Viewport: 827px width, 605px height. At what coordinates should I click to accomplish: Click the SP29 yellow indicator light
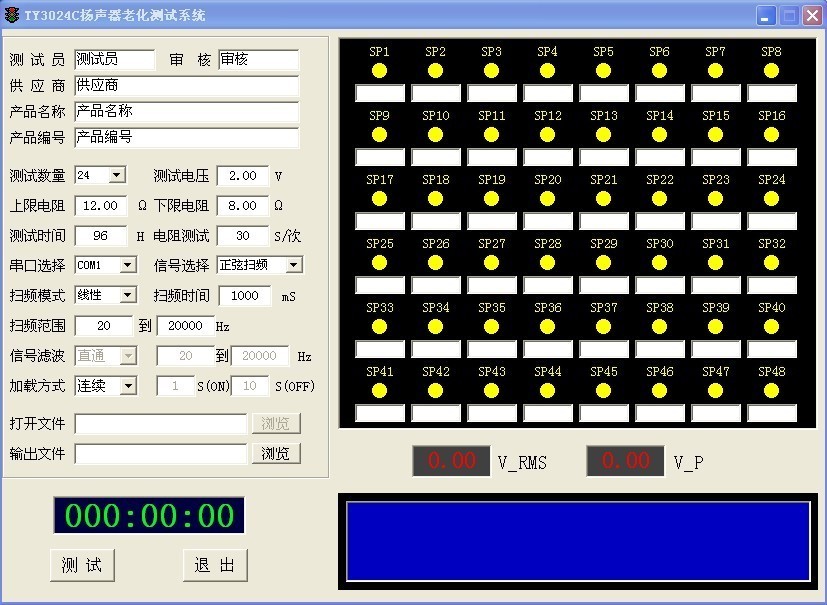[603, 263]
